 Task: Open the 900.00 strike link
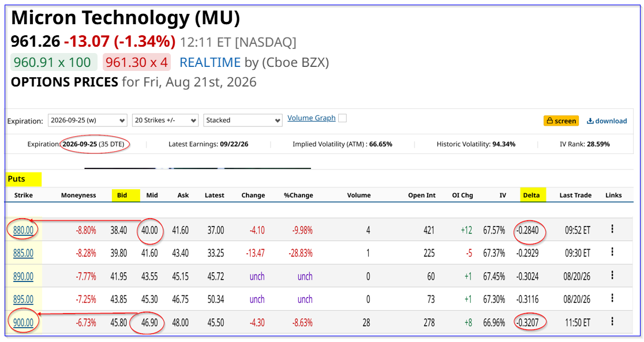coord(23,323)
